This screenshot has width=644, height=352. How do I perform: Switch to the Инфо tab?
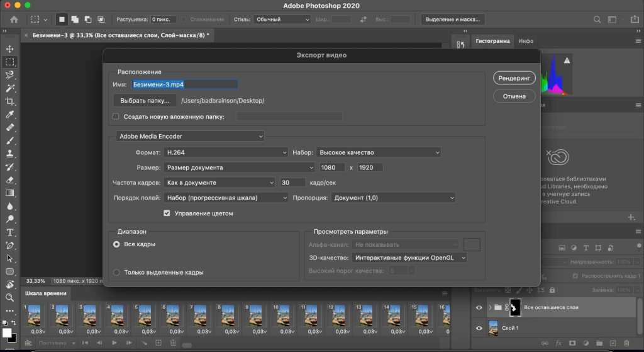(526, 41)
